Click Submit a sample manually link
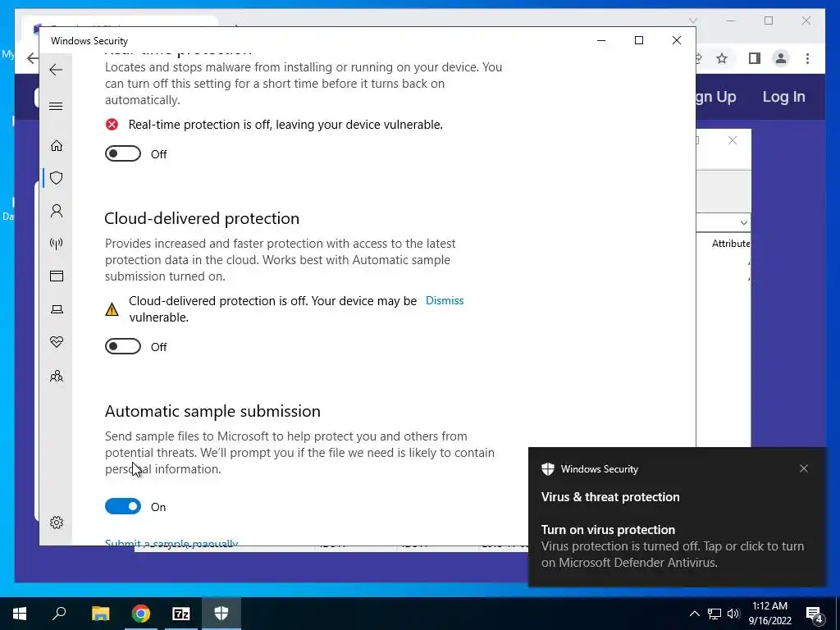Viewport: 840px width, 630px height. click(171, 542)
